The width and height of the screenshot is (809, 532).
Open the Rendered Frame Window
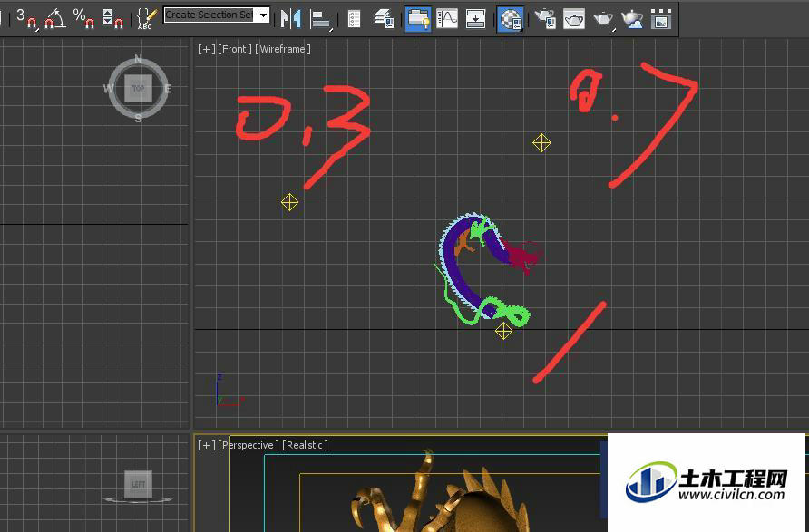574,19
